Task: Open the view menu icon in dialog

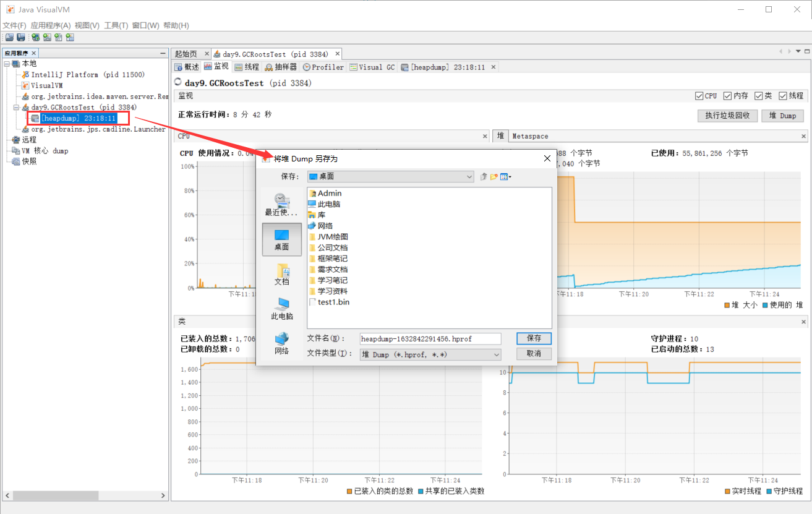Action: 505,177
